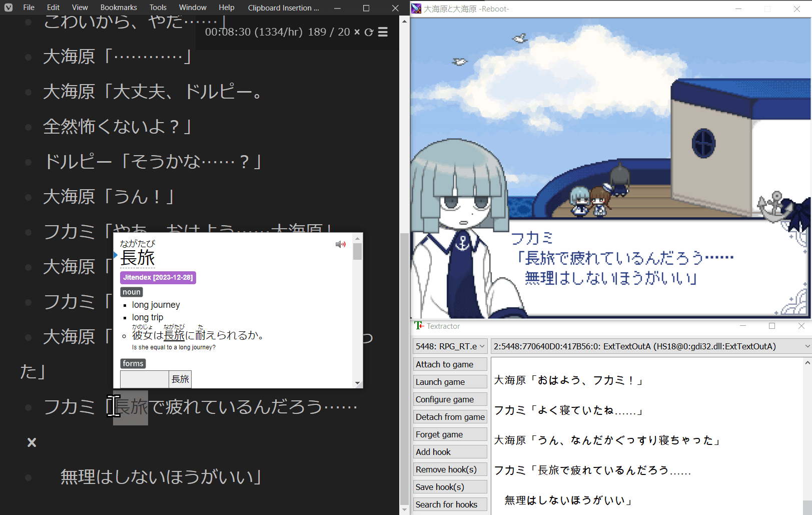Hide the stats counter using its × icon
The image size is (812, 515).
pos(357,32)
